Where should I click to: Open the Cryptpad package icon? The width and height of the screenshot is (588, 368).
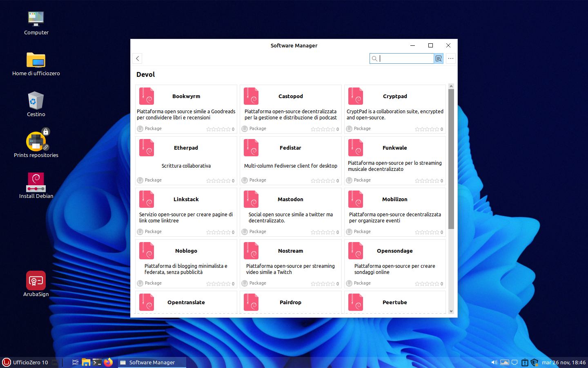coord(356,96)
